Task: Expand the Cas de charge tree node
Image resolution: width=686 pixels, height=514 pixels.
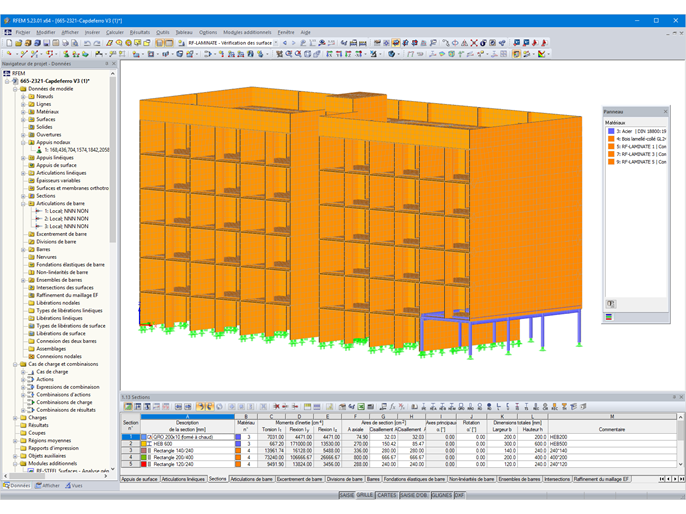Action: pos(23,372)
